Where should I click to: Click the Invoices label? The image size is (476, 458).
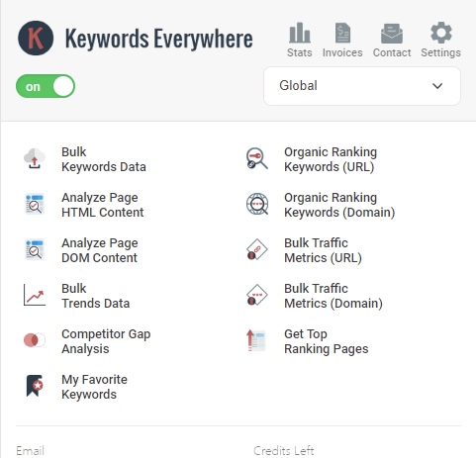pyautogui.click(x=342, y=52)
